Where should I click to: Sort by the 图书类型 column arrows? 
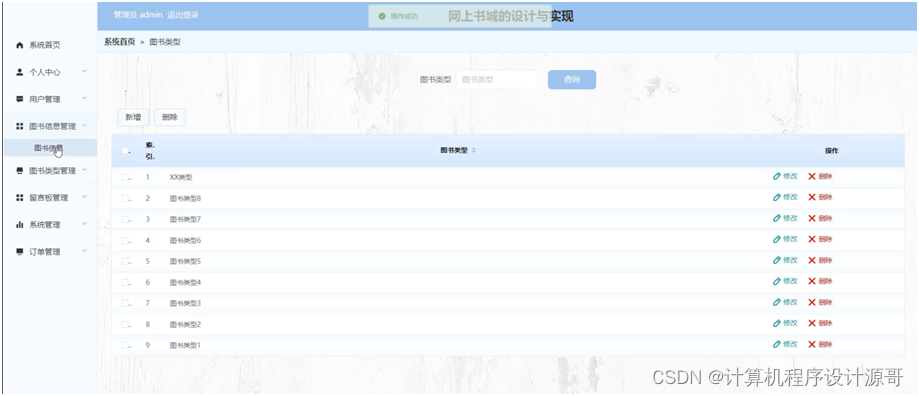(474, 151)
